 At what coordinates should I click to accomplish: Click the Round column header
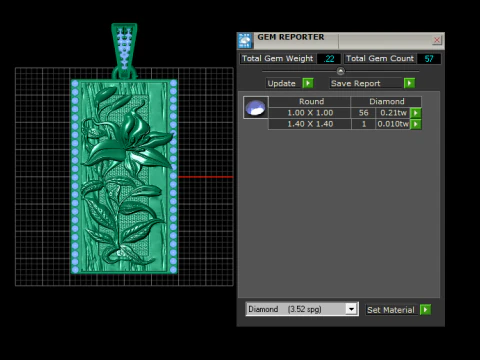click(x=311, y=101)
